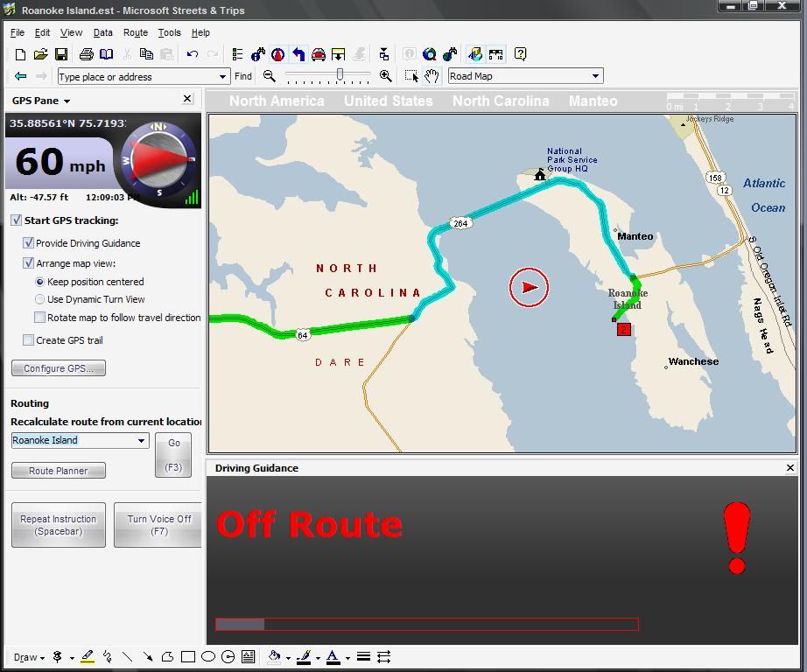Select the highlighter tool

click(88, 656)
